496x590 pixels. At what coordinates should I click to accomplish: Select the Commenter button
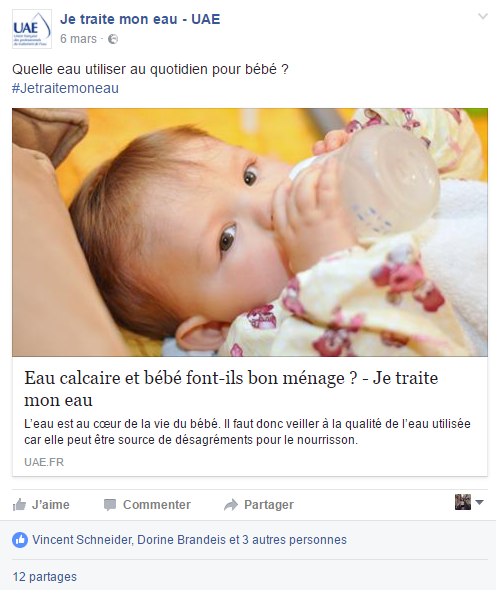pos(147,505)
